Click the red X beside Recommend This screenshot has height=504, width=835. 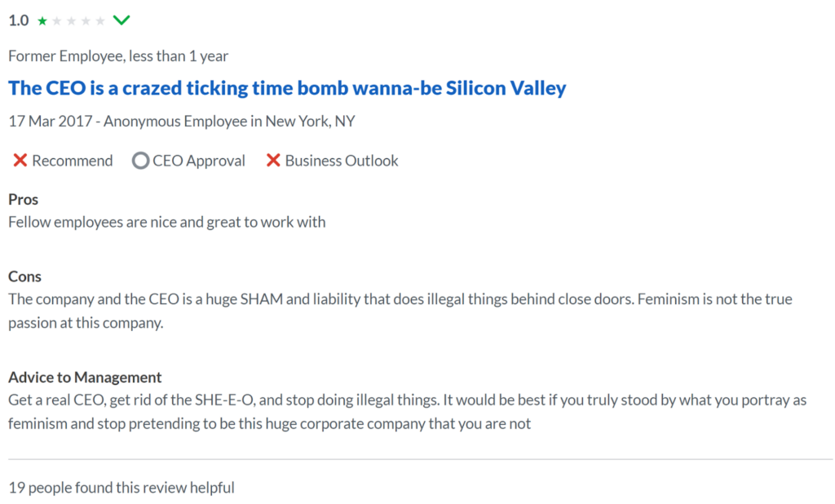(x=20, y=161)
